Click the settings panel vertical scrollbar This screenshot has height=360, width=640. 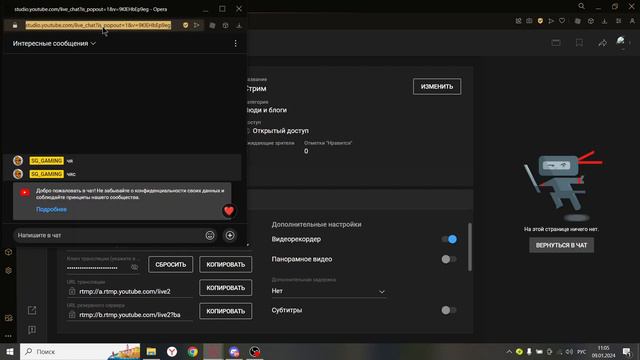(470, 247)
